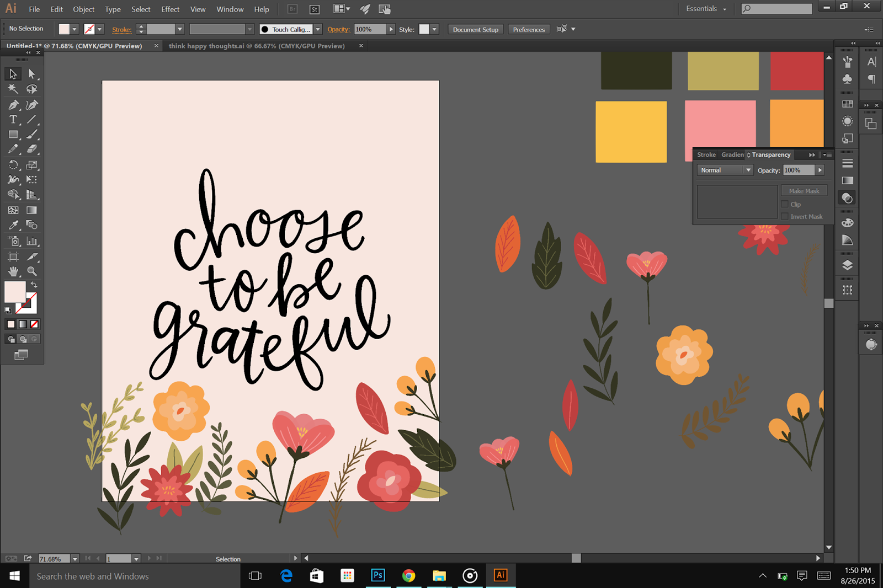Screen dimensions: 883x588
Task: Click the Fill swatch in the toolbar
Action: click(x=15, y=292)
